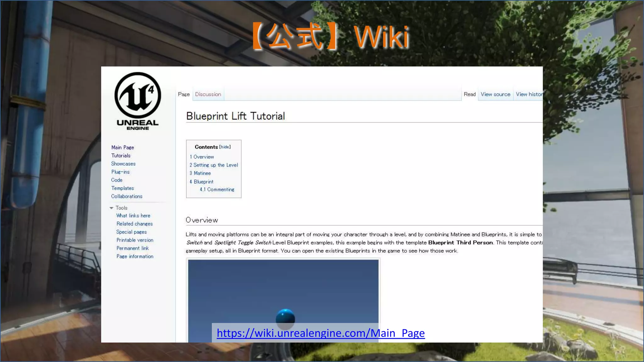Go to Main Page in sidebar
644x362 pixels.
click(123, 147)
